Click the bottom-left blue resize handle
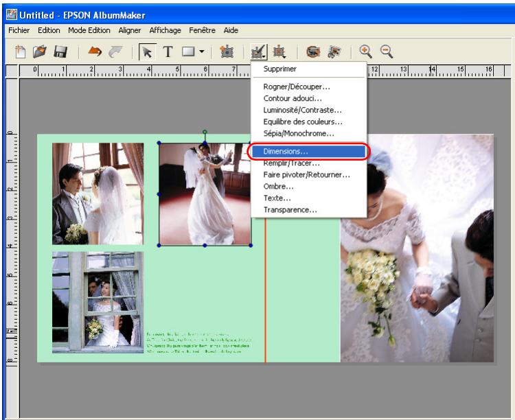The width and height of the screenshot is (515, 420). [x=159, y=245]
